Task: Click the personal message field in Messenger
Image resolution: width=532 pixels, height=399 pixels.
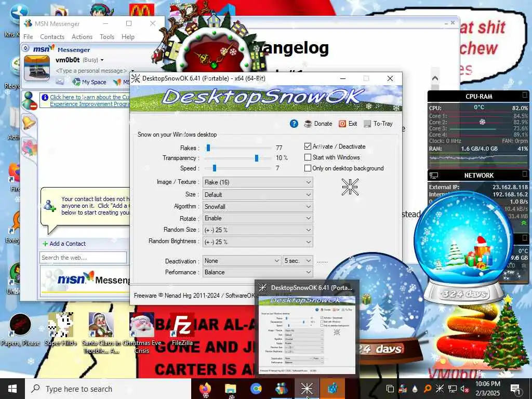Action: click(90, 71)
